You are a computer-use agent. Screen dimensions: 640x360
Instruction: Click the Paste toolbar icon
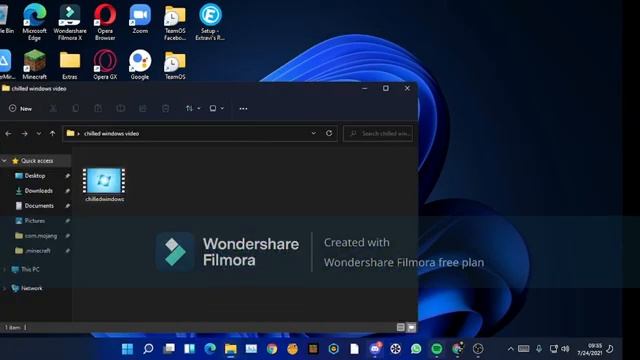[98, 109]
